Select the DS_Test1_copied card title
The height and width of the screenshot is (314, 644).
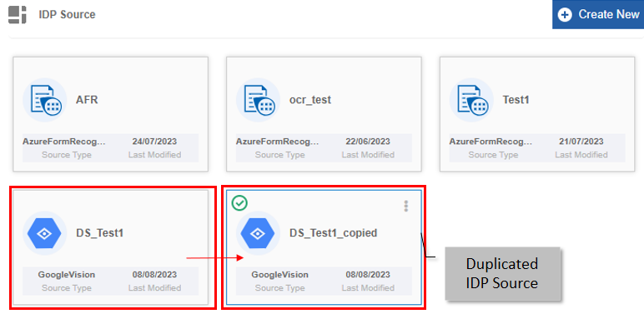pos(333,233)
